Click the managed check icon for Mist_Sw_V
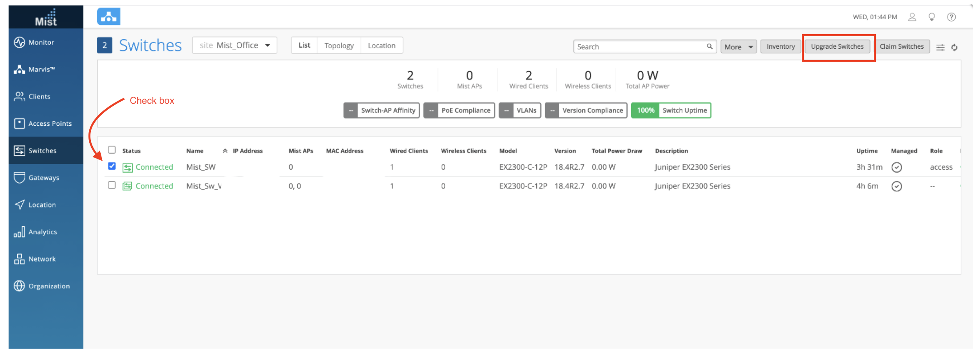 coord(897,186)
